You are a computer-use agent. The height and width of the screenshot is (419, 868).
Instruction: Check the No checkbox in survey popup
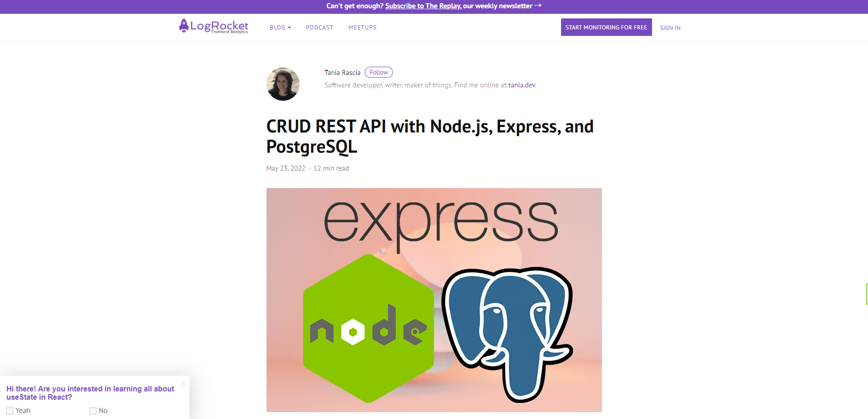pyautogui.click(x=93, y=411)
